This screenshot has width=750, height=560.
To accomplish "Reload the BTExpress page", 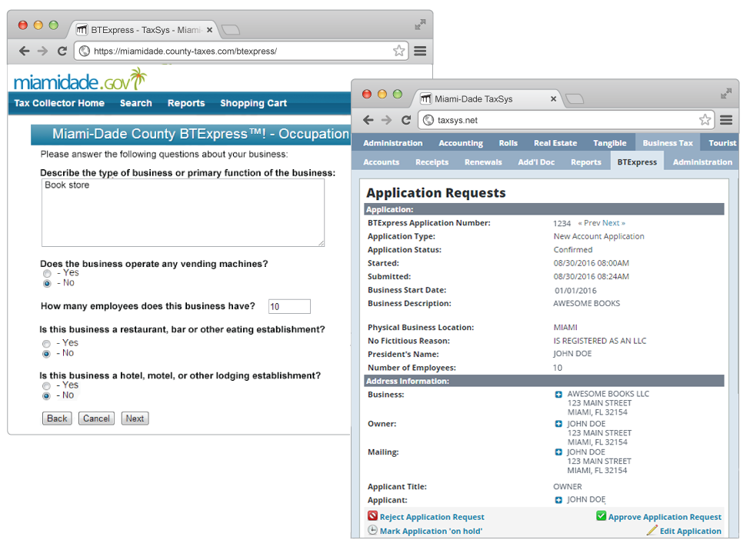I will coord(62,52).
